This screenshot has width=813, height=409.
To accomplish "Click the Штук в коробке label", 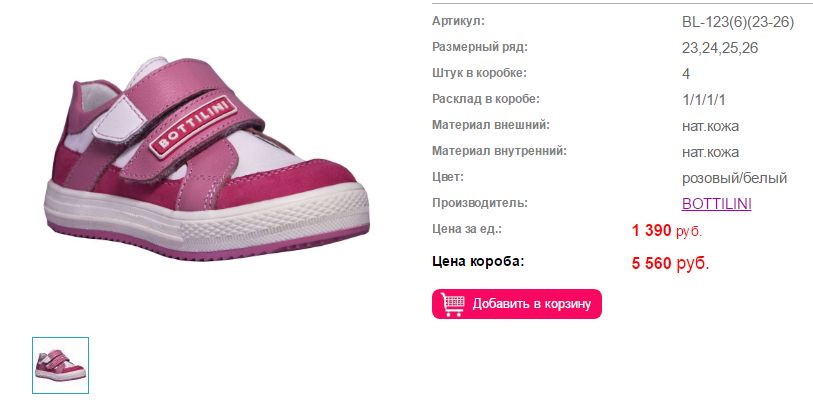I will pyautogui.click(x=479, y=73).
